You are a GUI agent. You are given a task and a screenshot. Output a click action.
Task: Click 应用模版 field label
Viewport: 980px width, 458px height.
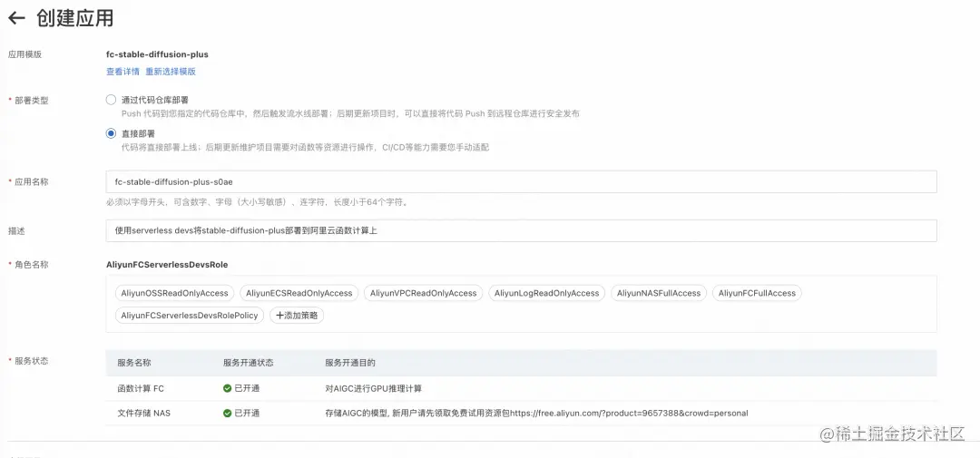(25, 54)
